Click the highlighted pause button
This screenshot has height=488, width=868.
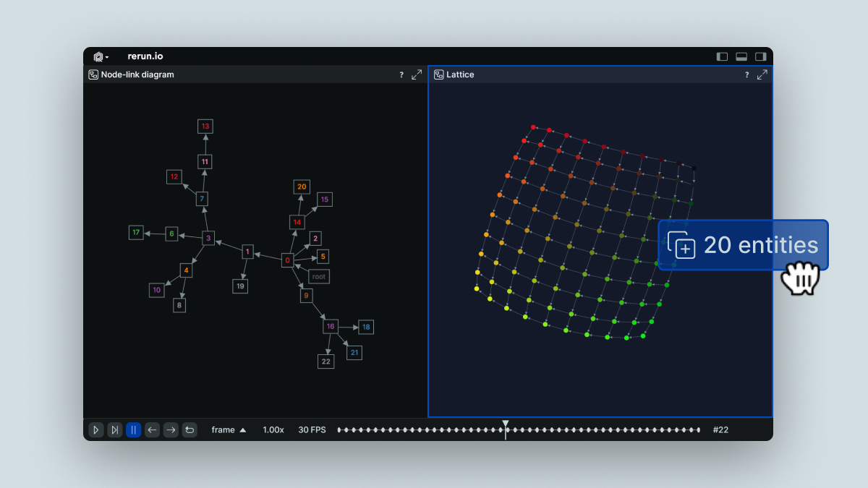(x=134, y=430)
